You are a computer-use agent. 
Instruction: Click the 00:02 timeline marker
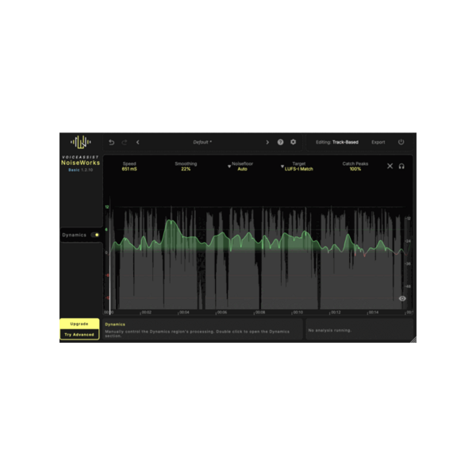pos(146,312)
